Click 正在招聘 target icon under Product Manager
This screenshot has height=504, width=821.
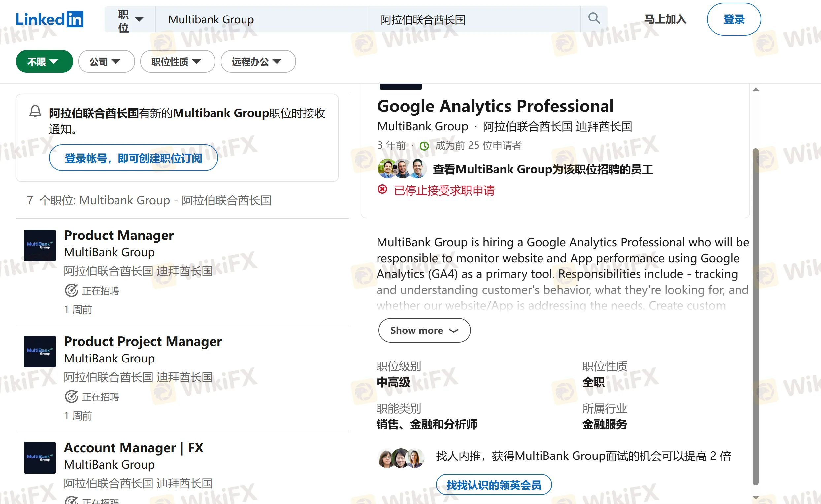coord(71,290)
